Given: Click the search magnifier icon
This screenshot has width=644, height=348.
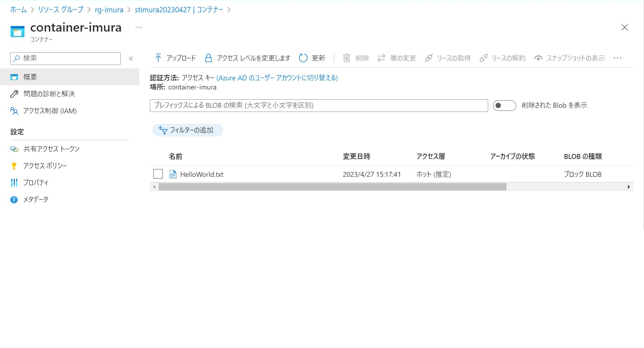Looking at the screenshot, I should pos(16,59).
